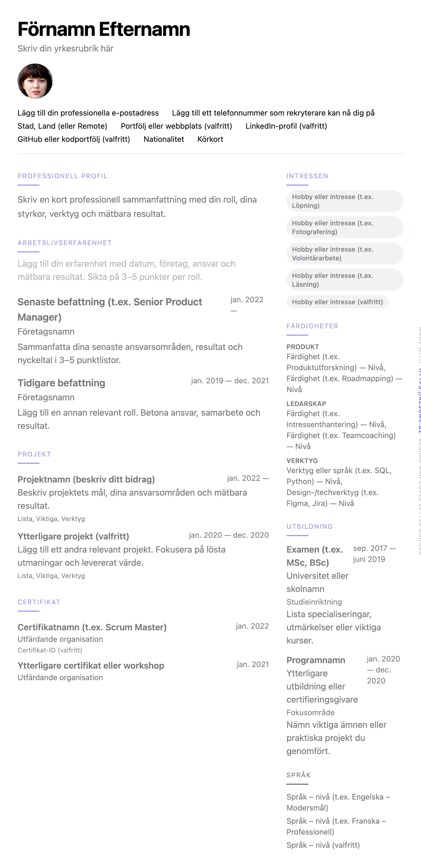Viewport: 421px width, 868px height.
Task: Click the Körkort contact item
Action: click(x=210, y=139)
